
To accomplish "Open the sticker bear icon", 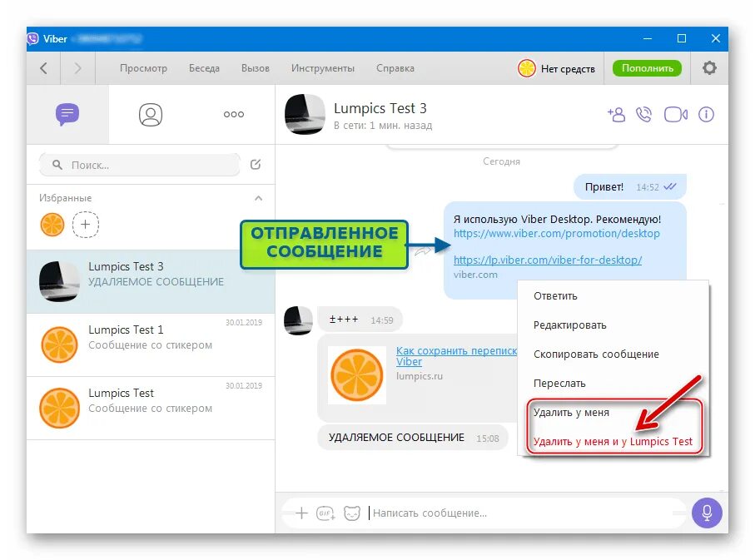I will [x=352, y=513].
